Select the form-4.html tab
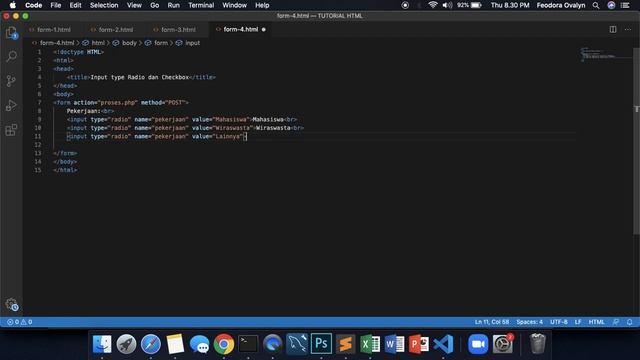Image resolution: width=640 pixels, height=360 pixels. point(240,29)
